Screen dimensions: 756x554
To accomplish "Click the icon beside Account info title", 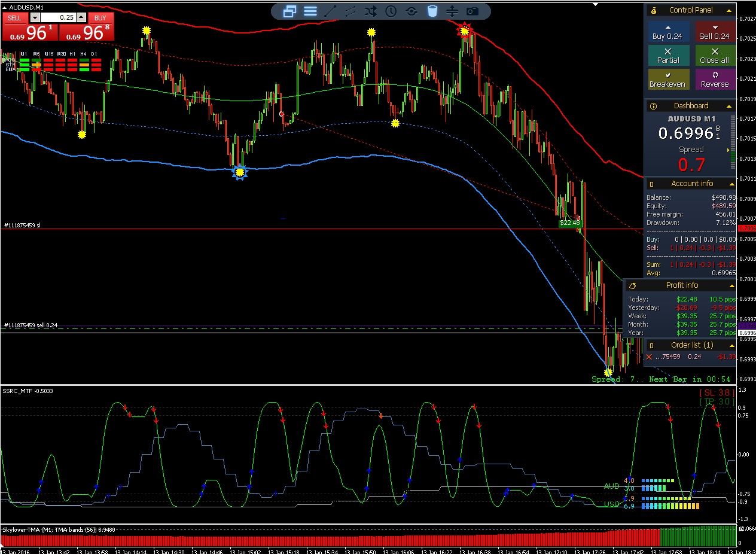I will [652, 184].
